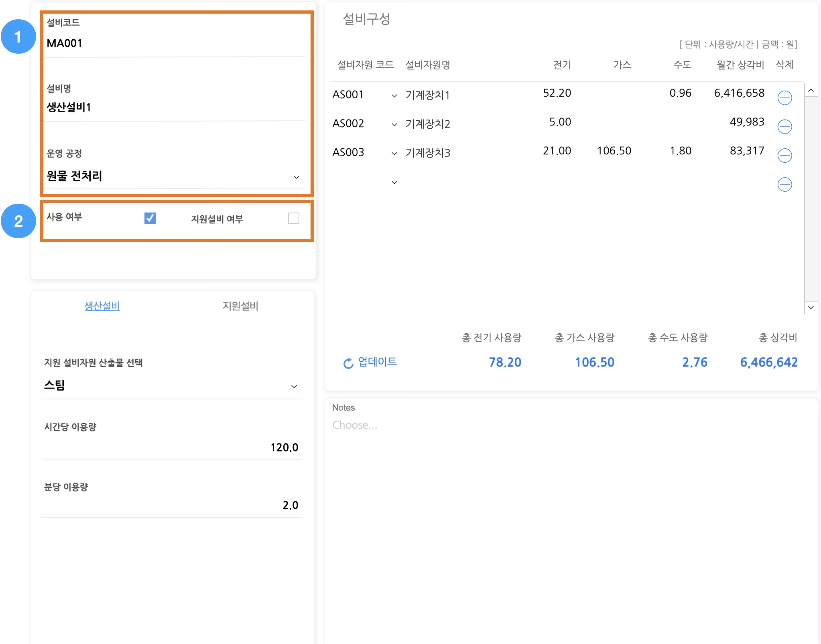Open the 스팀 output selection dropdown
The width and height of the screenshot is (821, 644).
click(294, 386)
